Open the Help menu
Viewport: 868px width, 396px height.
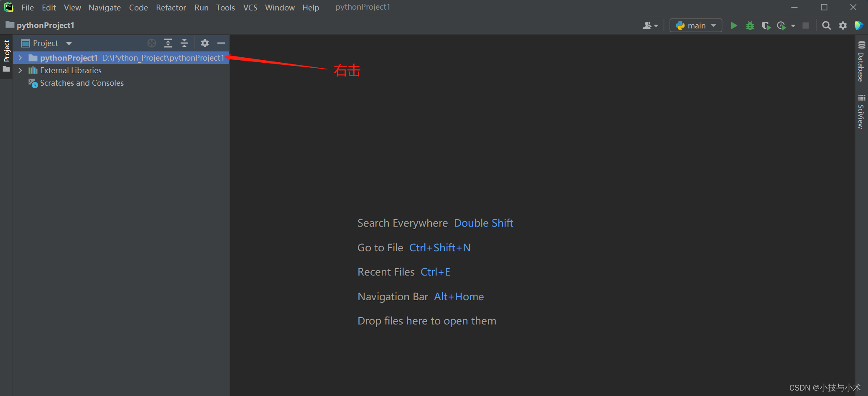pos(311,8)
